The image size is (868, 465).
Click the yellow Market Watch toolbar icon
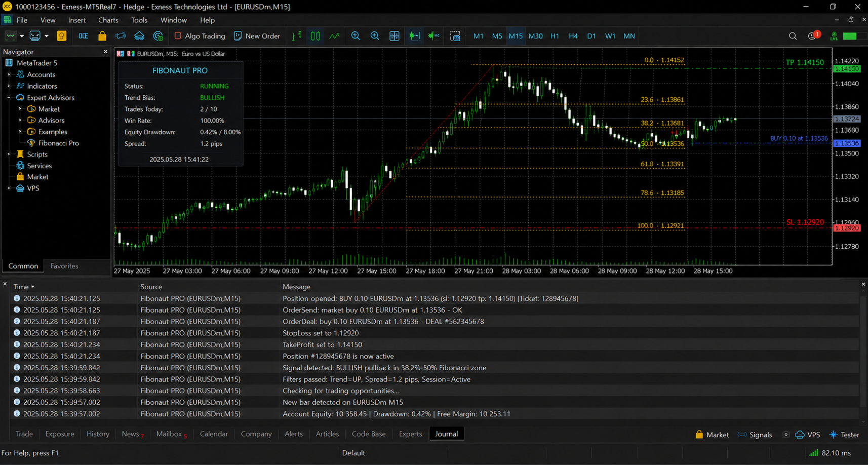coord(62,36)
